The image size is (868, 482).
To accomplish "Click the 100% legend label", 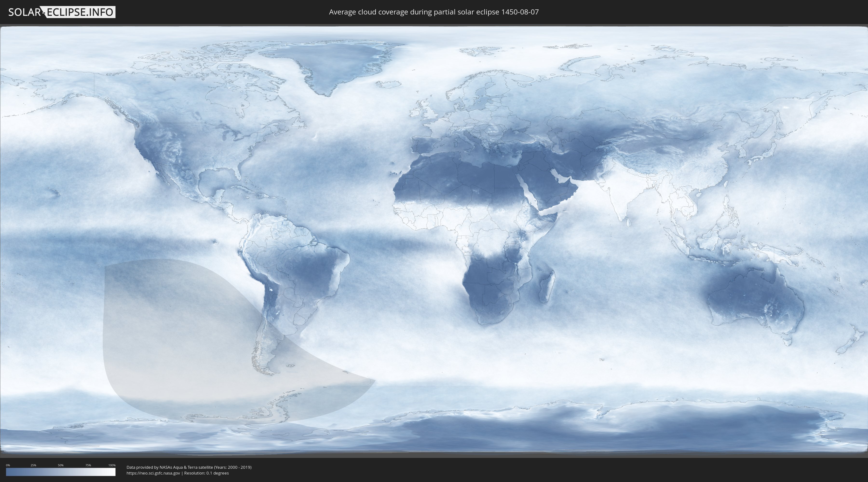I will click(112, 465).
